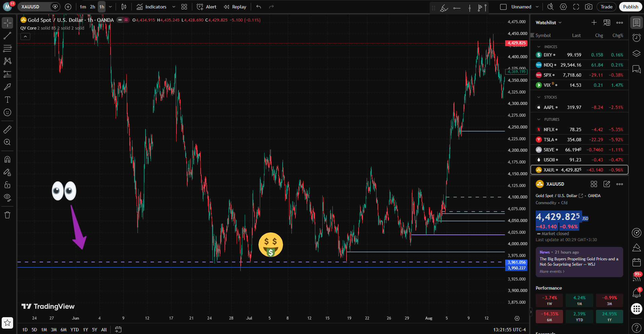Viewport: 644px width, 334px height.
Task: Collapse the indicator legend arrow
Action: coord(25,36)
